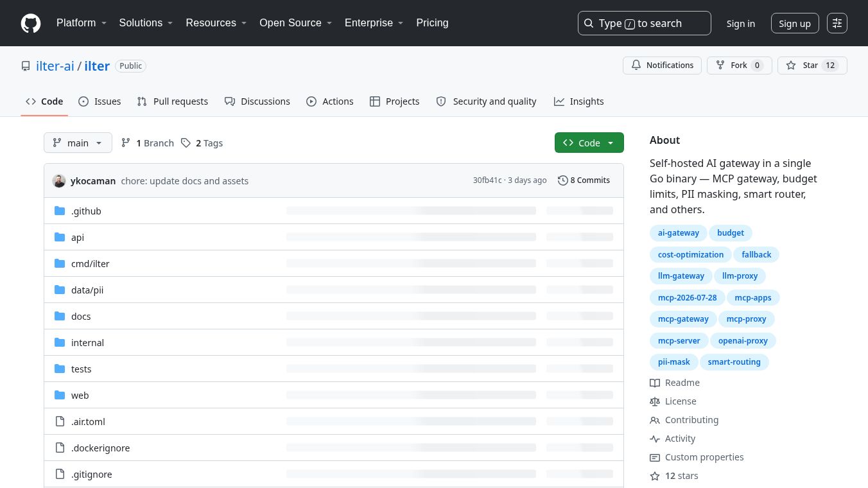Open the ilter-ai organization link
868x488 pixels.
coord(55,66)
